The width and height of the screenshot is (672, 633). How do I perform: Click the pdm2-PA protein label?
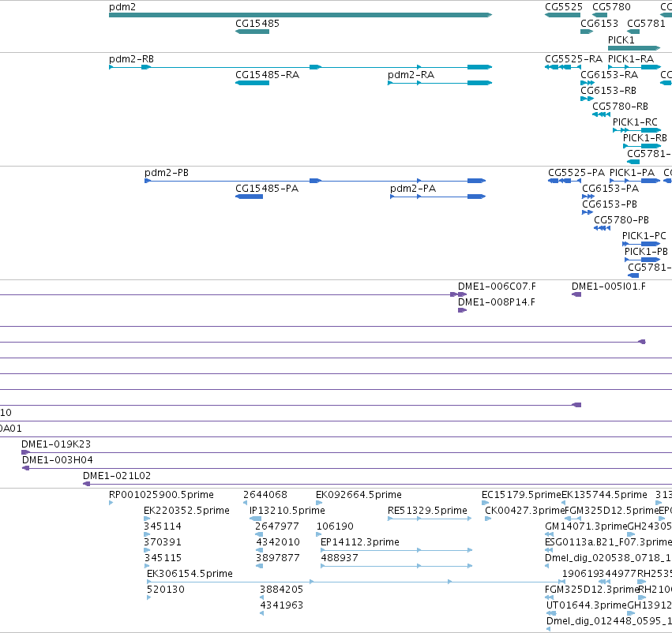click(413, 189)
